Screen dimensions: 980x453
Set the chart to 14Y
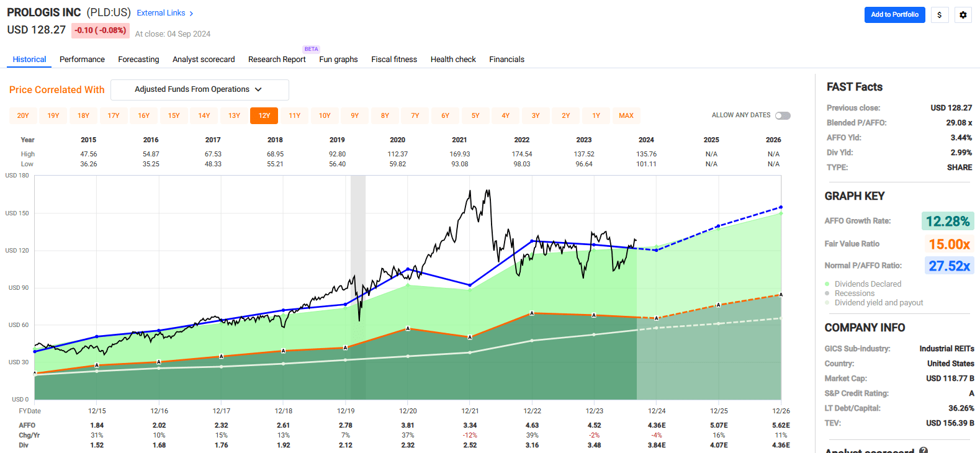point(204,115)
